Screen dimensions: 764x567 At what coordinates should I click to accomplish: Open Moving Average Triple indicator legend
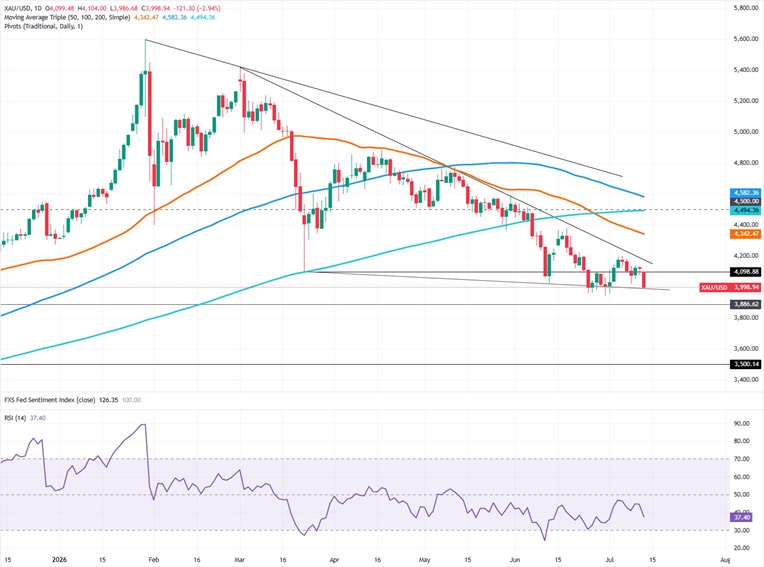67,17
